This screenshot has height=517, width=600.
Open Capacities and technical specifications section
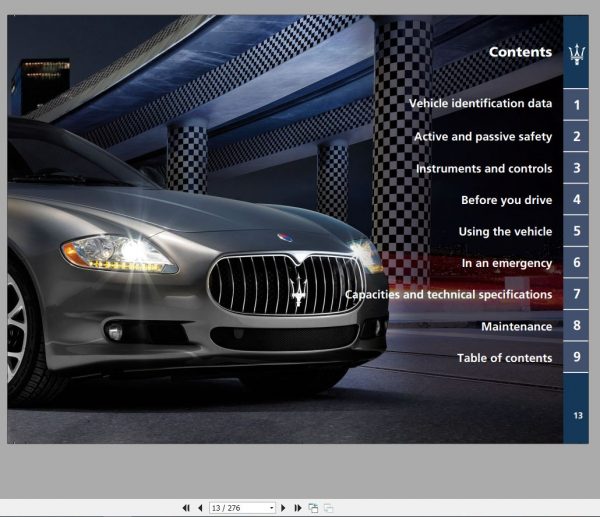click(x=448, y=295)
